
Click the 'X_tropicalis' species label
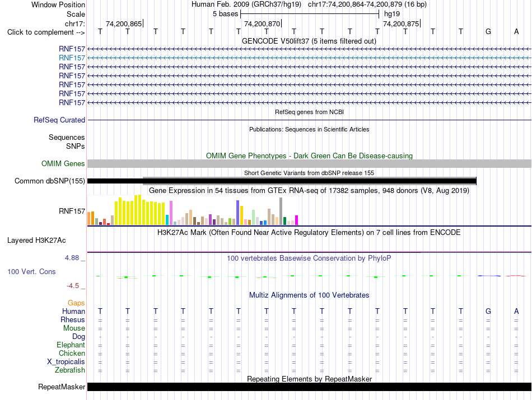[x=66, y=362]
